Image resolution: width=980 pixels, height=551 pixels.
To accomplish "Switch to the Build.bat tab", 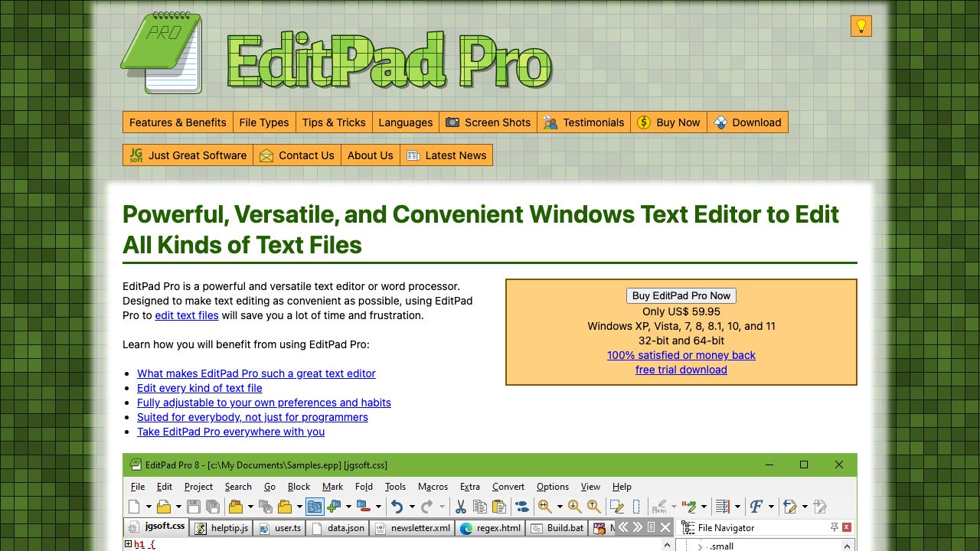I will (557, 528).
